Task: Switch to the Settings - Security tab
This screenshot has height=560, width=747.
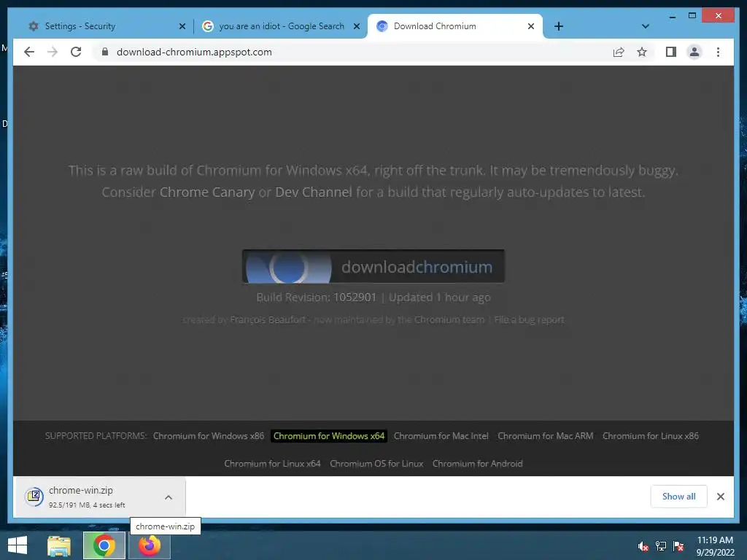Action: [x=105, y=26]
